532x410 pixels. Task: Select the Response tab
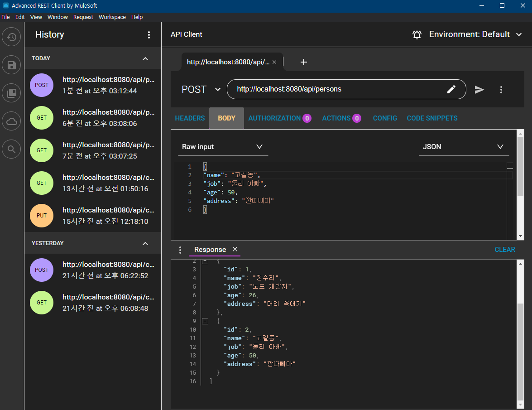[210, 250]
